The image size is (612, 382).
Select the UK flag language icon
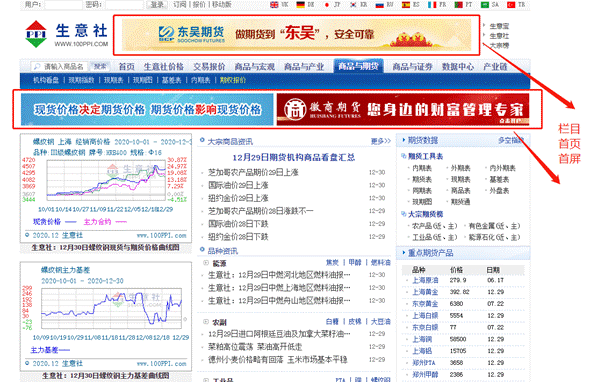pos(274,5)
